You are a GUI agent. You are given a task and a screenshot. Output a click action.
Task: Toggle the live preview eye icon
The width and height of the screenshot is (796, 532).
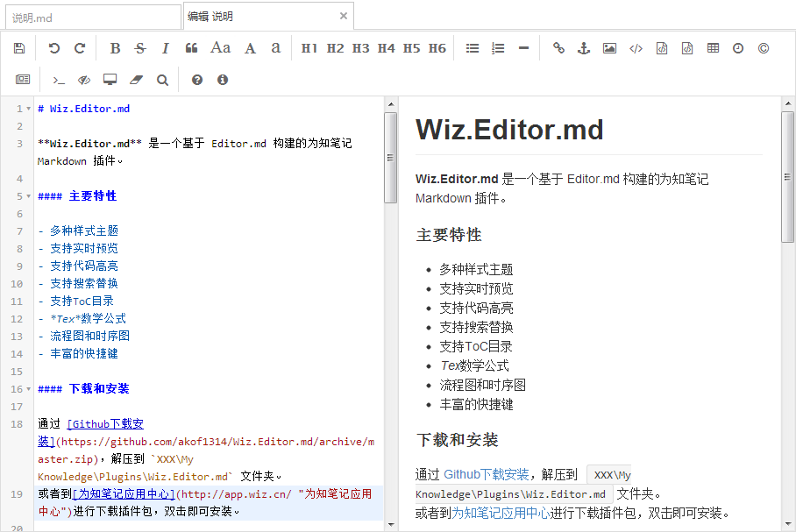tap(84, 80)
